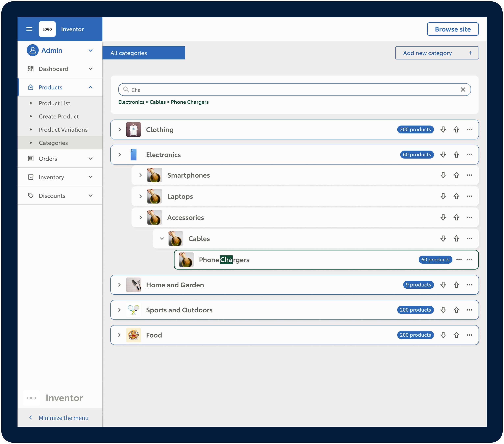The image size is (504, 444).
Task: Clear the search field with X
Action: (463, 90)
